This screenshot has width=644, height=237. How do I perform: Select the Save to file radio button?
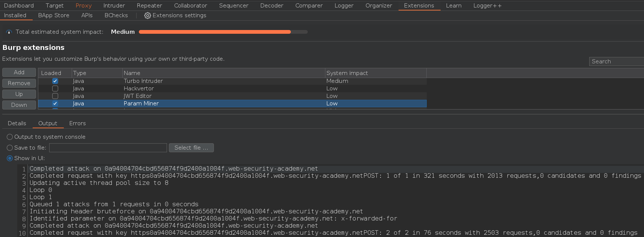point(10,148)
